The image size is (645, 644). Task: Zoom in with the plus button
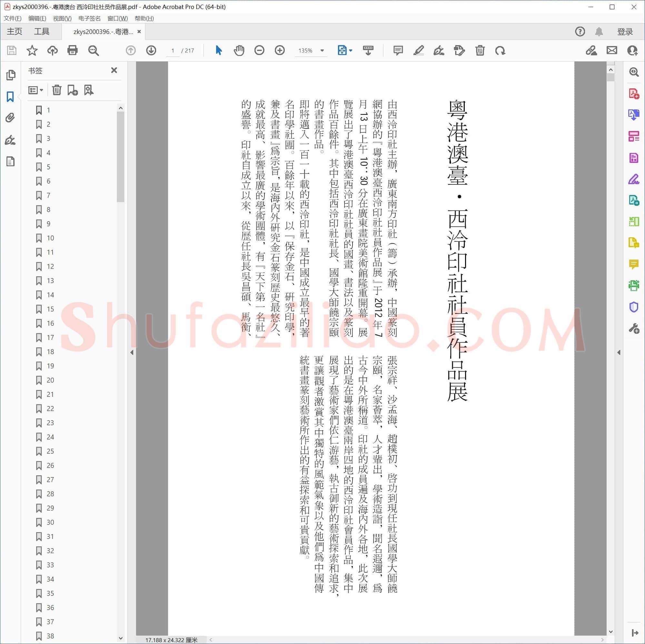pos(280,50)
